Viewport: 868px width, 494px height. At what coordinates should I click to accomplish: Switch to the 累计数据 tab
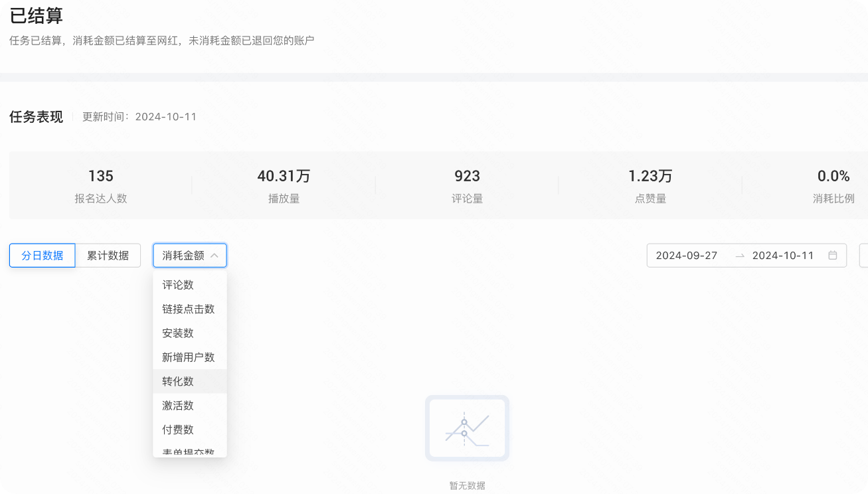click(108, 255)
